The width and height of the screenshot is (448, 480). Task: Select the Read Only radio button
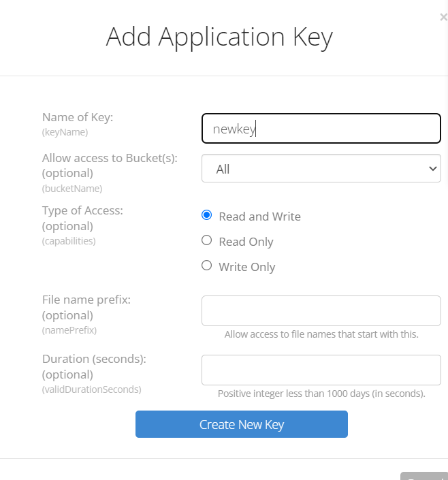pyautogui.click(x=207, y=240)
